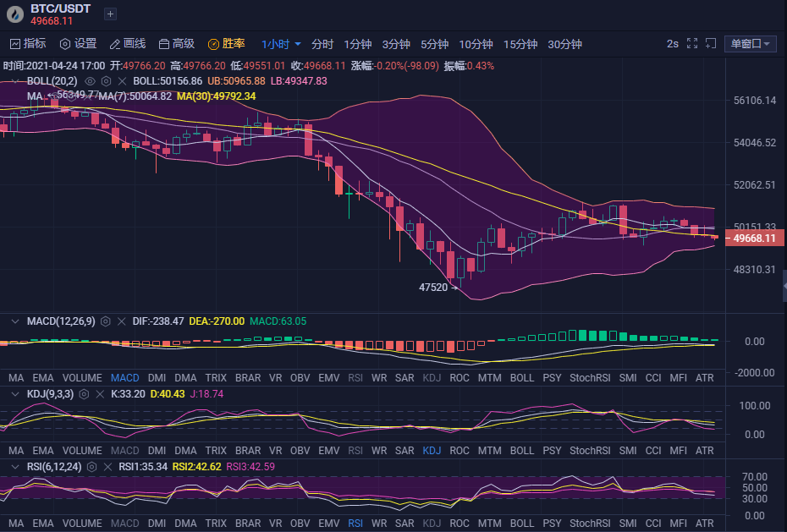The image size is (787, 532).
Task: Click the exchange logo beside BTC/USDT
Action: (x=15, y=14)
